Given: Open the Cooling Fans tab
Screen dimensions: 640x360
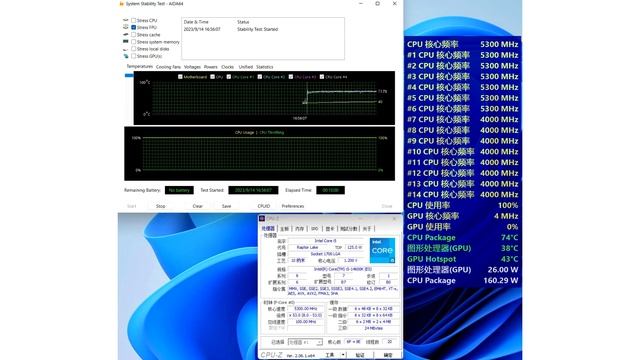Looking at the screenshot, I should pyautogui.click(x=168, y=67).
